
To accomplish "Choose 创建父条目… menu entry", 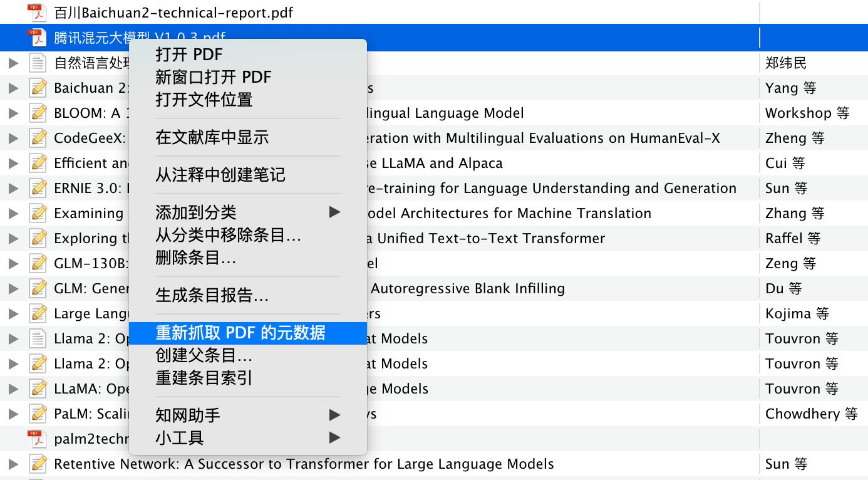I will click(x=247, y=355).
